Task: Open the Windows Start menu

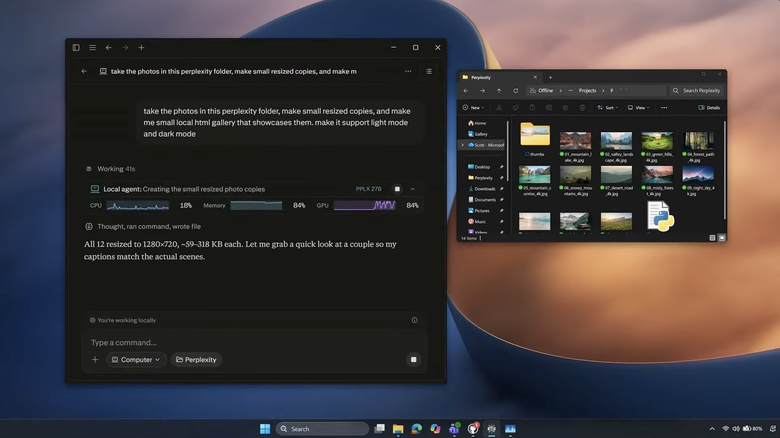Action: 265,429
